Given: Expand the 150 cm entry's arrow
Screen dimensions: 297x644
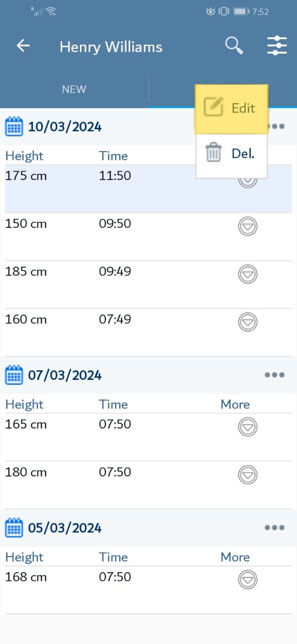Looking at the screenshot, I should pyautogui.click(x=247, y=226).
